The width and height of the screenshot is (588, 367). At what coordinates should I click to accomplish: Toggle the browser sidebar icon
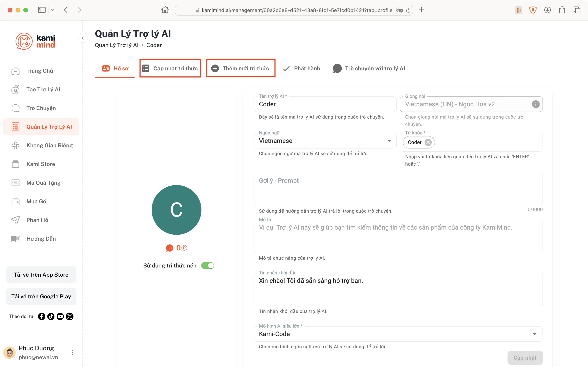[x=42, y=10]
